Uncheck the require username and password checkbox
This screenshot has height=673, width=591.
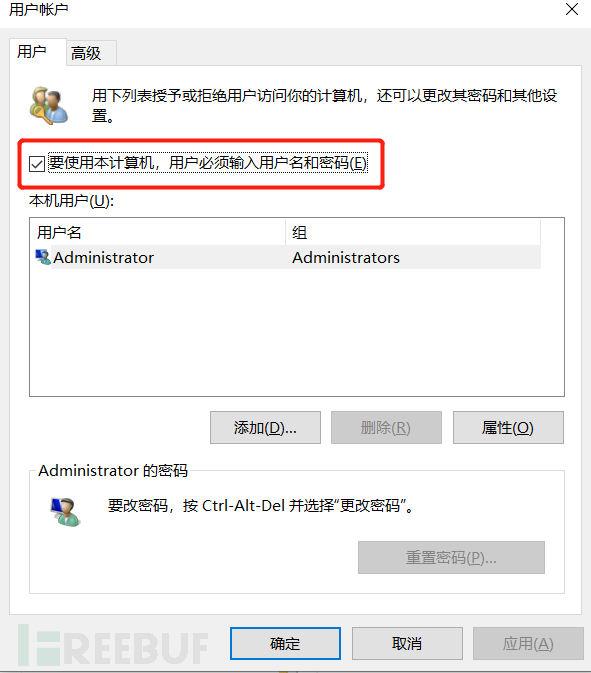click(37, 164)
